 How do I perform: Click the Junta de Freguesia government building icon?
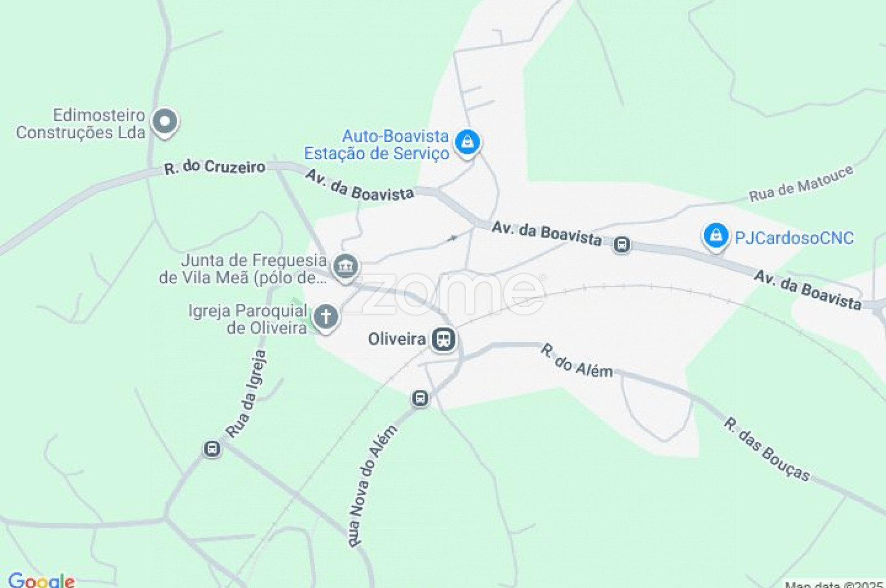click(345, 267)
